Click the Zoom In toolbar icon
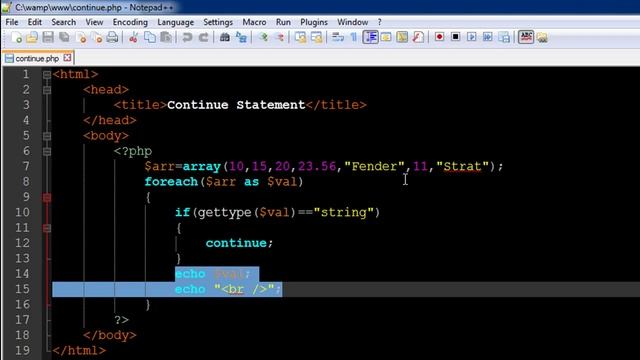640x360 pixels. click(x=263, y=38)
